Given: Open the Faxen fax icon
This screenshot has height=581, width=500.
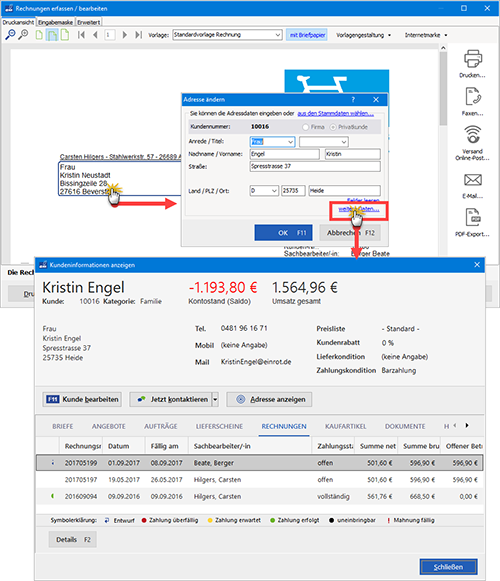Looking at the screenshot, I should [473, 97].
